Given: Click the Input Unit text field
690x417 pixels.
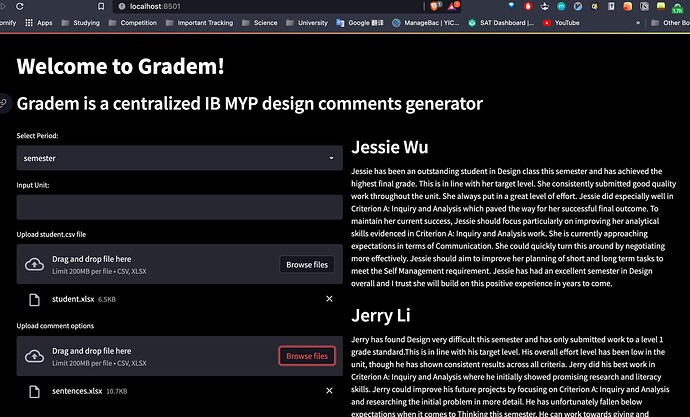Looking at the screenshot, I should click(180, 207).
